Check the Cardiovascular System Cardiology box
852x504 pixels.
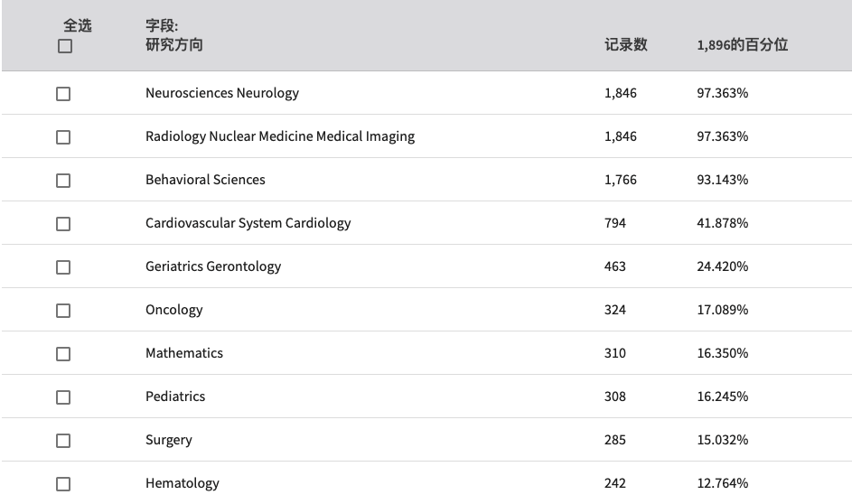tap(63, 224)
